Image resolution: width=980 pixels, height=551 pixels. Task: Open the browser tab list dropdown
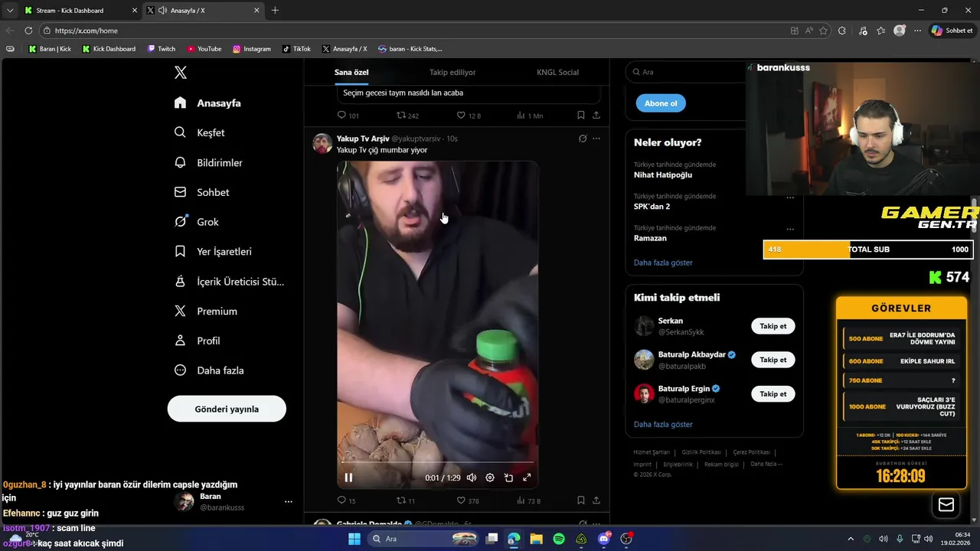click(10, 11)
